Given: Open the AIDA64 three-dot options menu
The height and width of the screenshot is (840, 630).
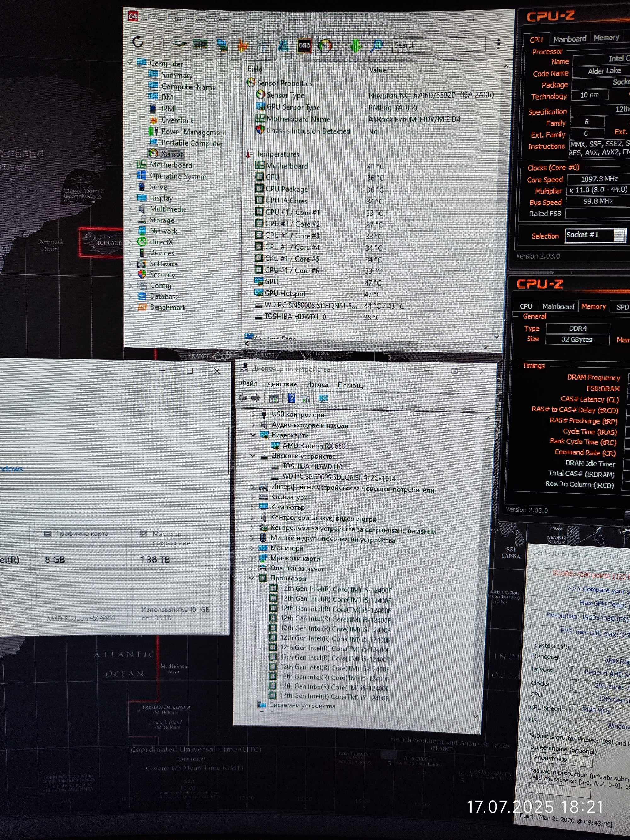Looking at the screenshot, I should (x=498, y=44).
